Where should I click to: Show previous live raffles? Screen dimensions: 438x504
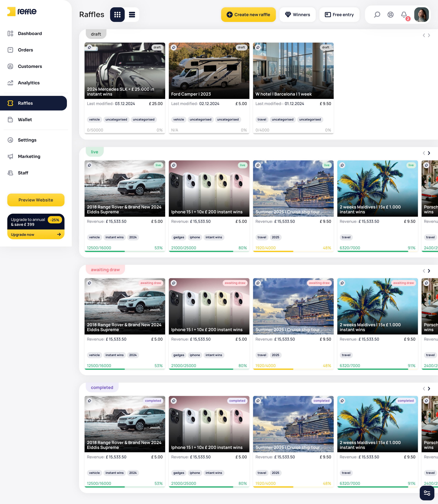pos(424,153)
